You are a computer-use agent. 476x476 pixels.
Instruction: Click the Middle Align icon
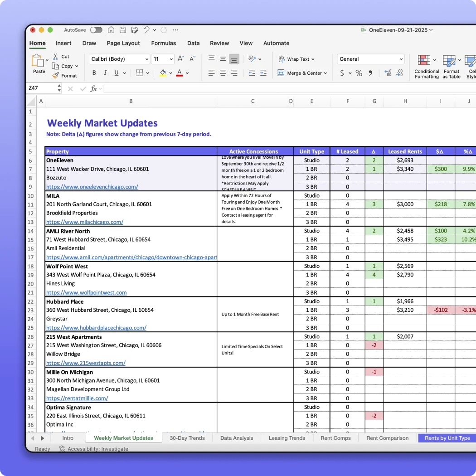(223, 58)
